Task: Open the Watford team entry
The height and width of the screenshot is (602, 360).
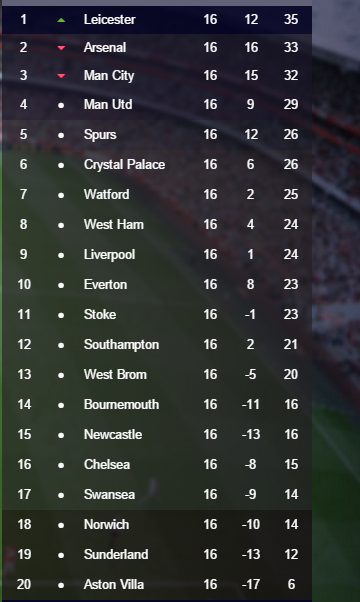Action: pos(157,194)
